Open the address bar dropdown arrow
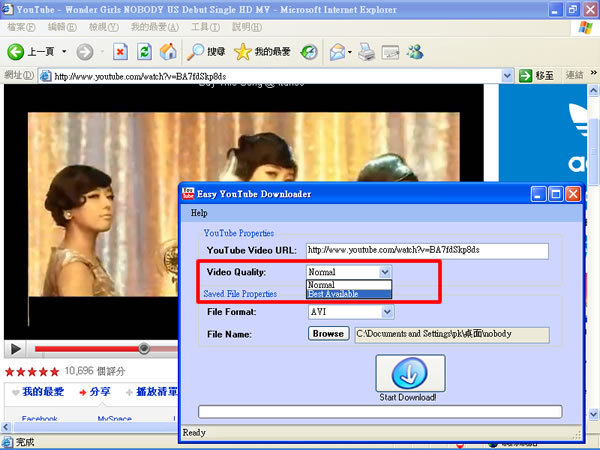This screenshot has height=450, width=600. click(507, 76)
